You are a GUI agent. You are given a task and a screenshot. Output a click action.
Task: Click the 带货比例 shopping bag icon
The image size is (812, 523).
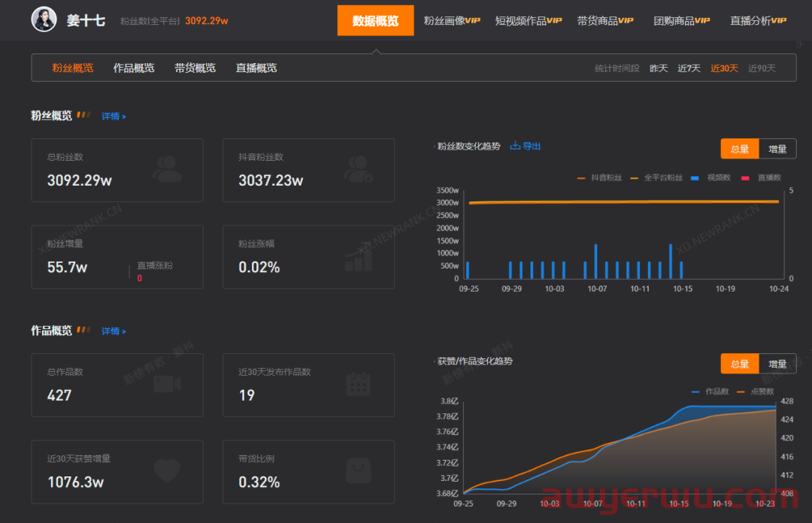(x=359, y=470)
